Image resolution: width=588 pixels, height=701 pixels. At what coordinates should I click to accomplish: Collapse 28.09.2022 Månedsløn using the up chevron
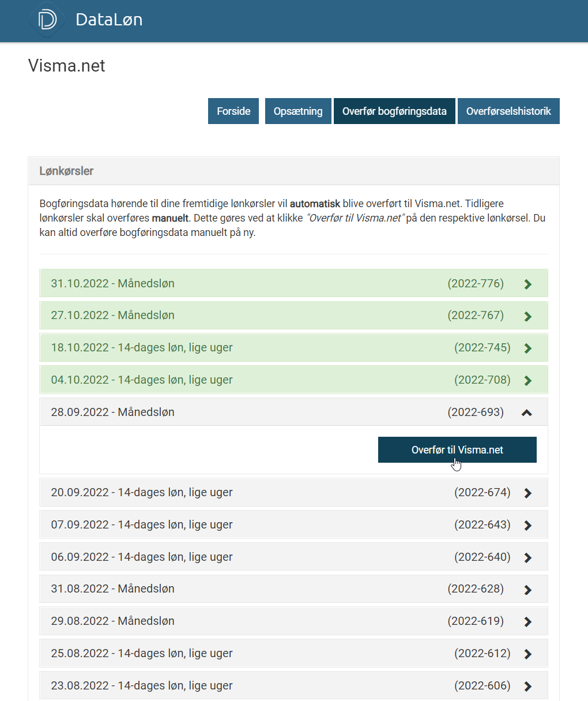[x=526, y=413]
